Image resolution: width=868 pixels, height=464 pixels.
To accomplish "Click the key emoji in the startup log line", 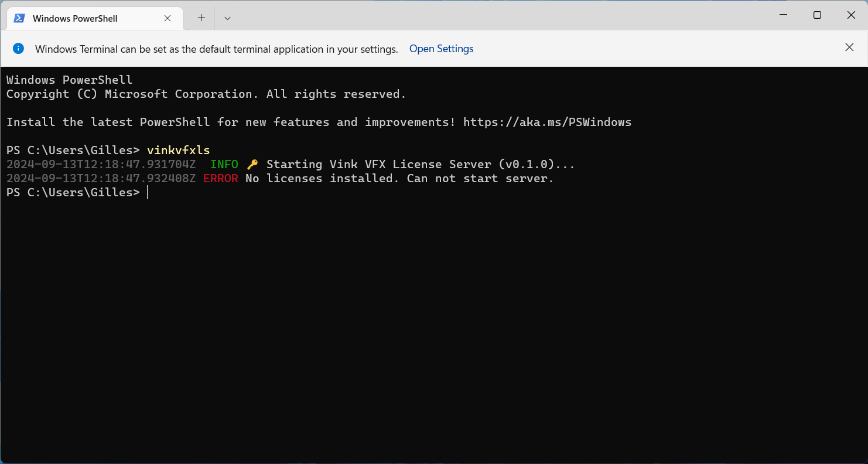I will (x=252, y=164).
